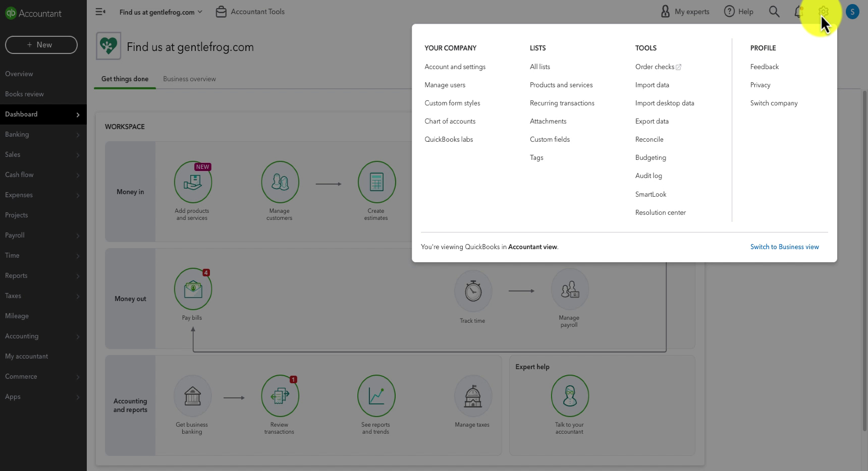Expand the company selector dropdown
Image resolution: width=868 pixels, height=471 pixels.
pos(160,12)
